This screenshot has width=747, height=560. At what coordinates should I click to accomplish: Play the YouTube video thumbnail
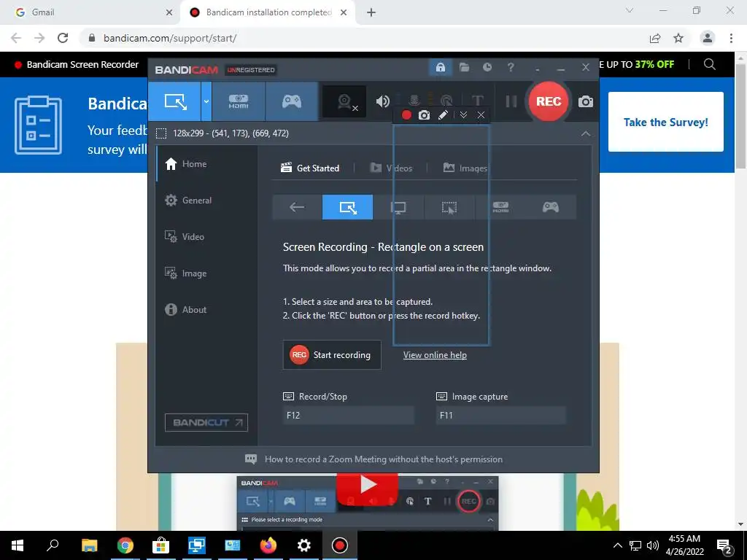coord(368,486)
